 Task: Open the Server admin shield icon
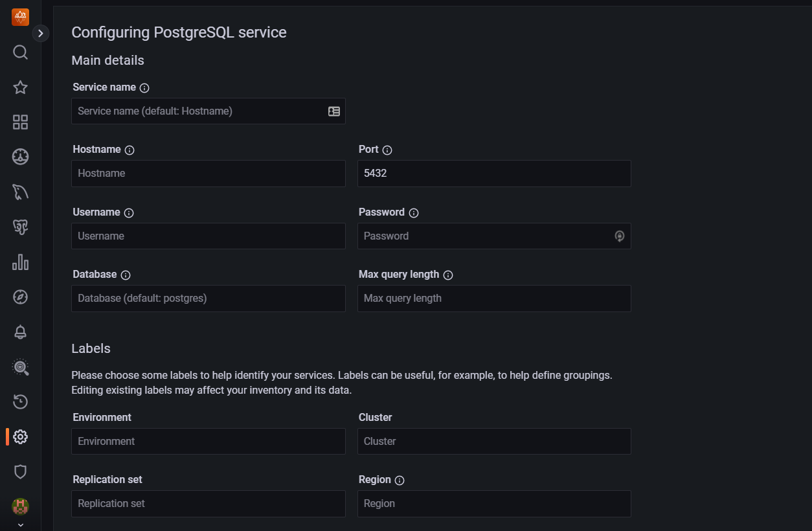click(x=20, y=471)
